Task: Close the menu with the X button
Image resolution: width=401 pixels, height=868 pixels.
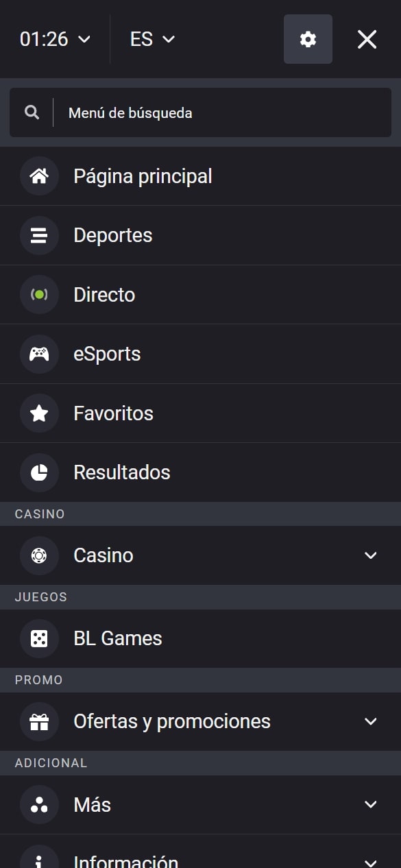Action: (367, 39)
